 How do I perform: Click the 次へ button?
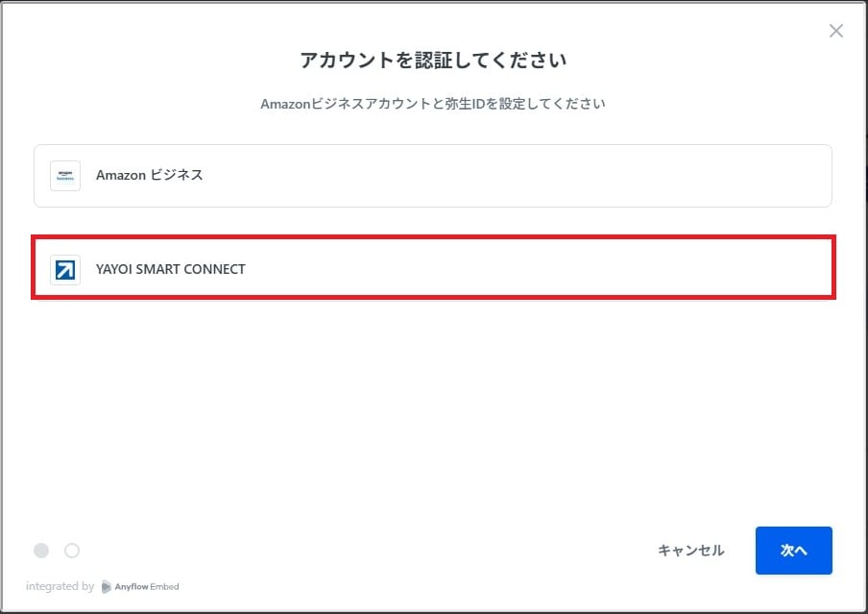(x=793, y=551)
